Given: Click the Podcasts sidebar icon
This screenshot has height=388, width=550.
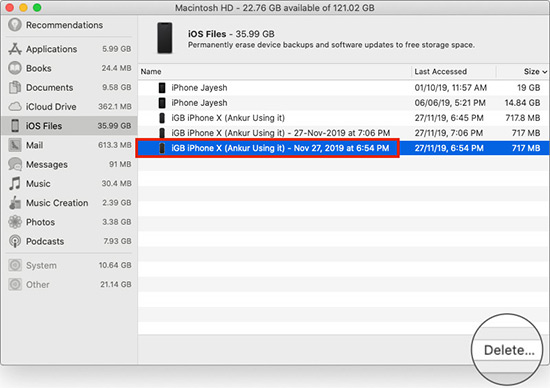Looking at the screenshot, I should pyautogui.click(x=15, y=241).
